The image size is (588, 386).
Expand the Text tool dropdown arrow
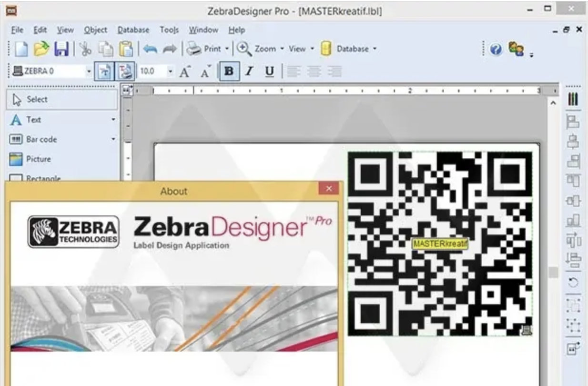tap(113, 120)
